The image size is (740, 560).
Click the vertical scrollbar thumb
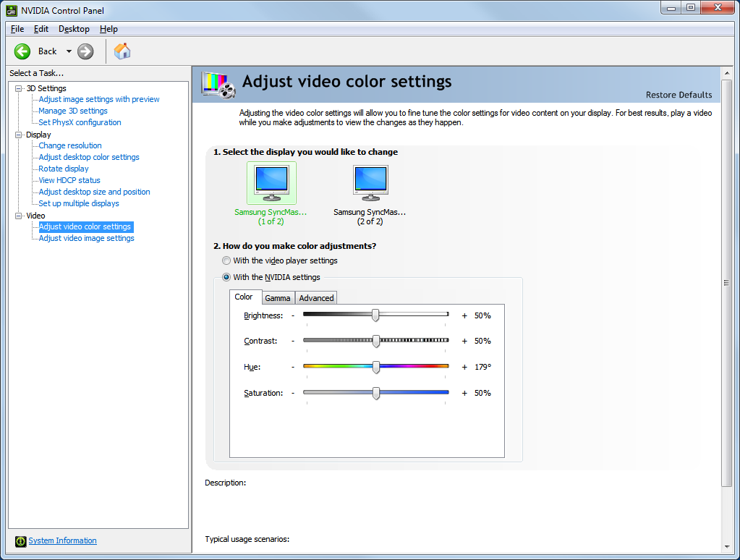click(x=726, y=283)
